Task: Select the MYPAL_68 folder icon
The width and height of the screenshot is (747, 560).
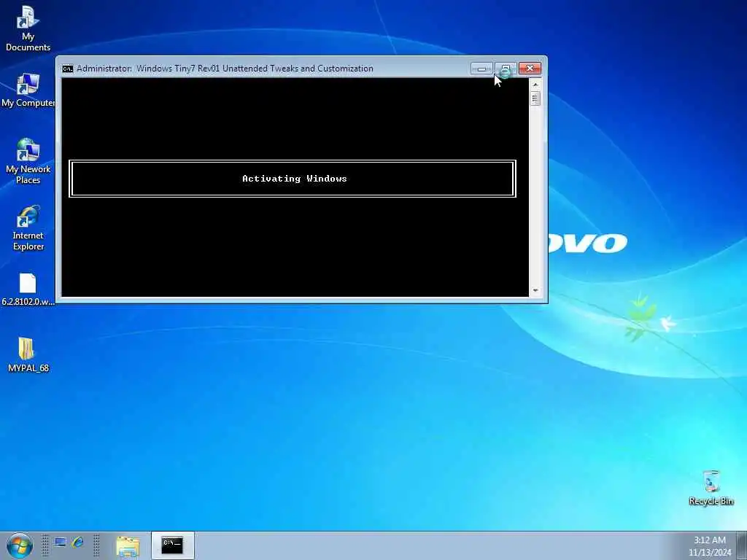Action: coord(28,354)
